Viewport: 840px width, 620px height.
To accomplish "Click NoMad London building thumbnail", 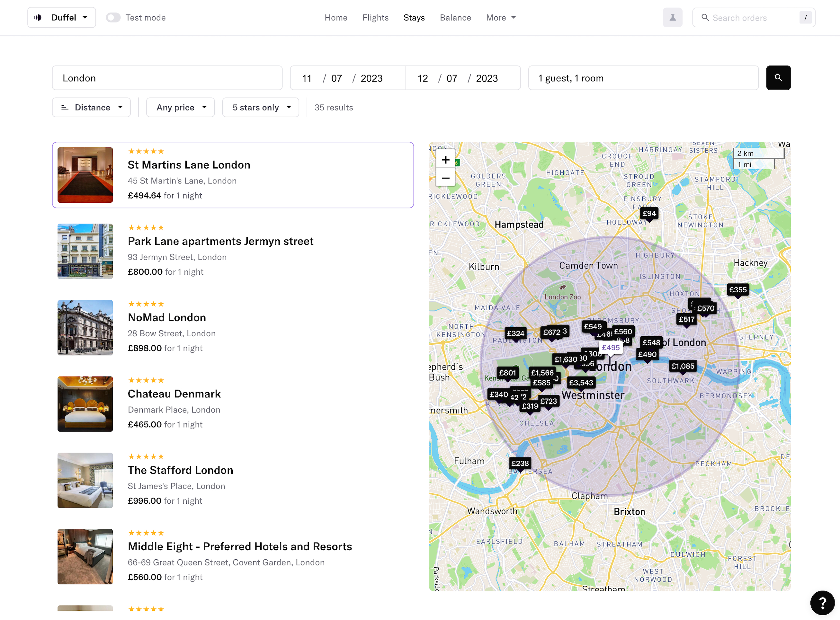I will tap(85, 328).
